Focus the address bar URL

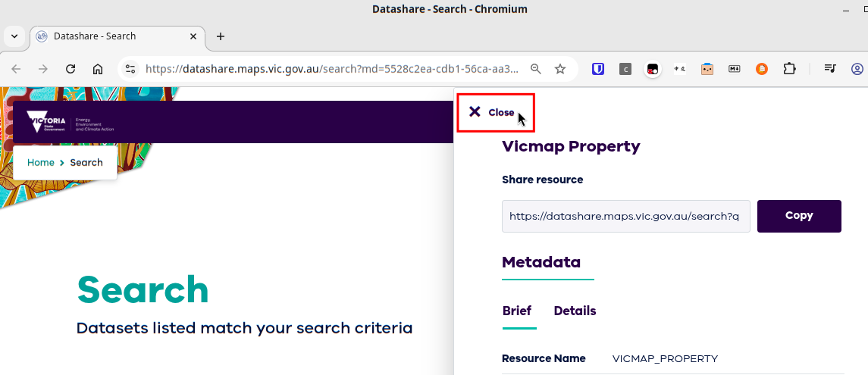pyautogui.click(x=332, y=69)
